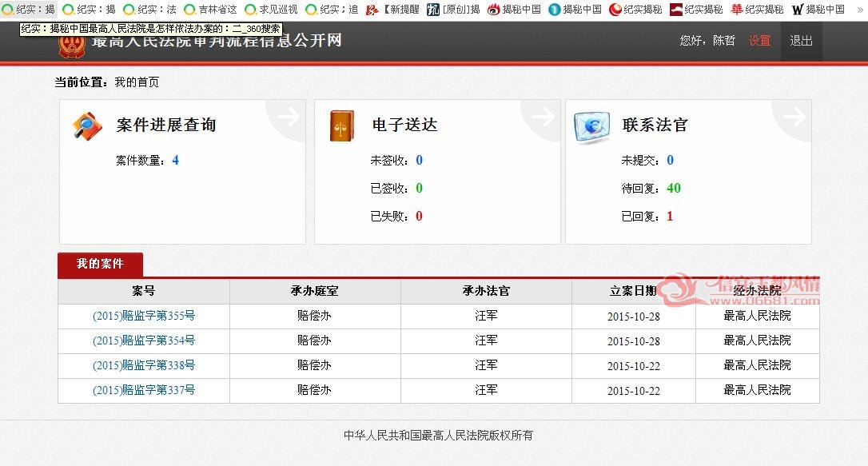Click the 承办庭室 column header
Viewport: 868px width, 466px height.
pos(314,291)
